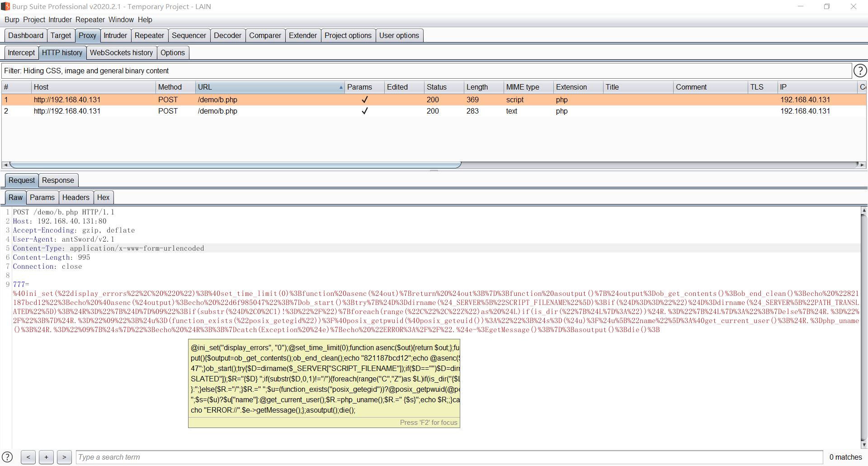
Task: Switch to the Headers view tab
Action: coord(76,197)
